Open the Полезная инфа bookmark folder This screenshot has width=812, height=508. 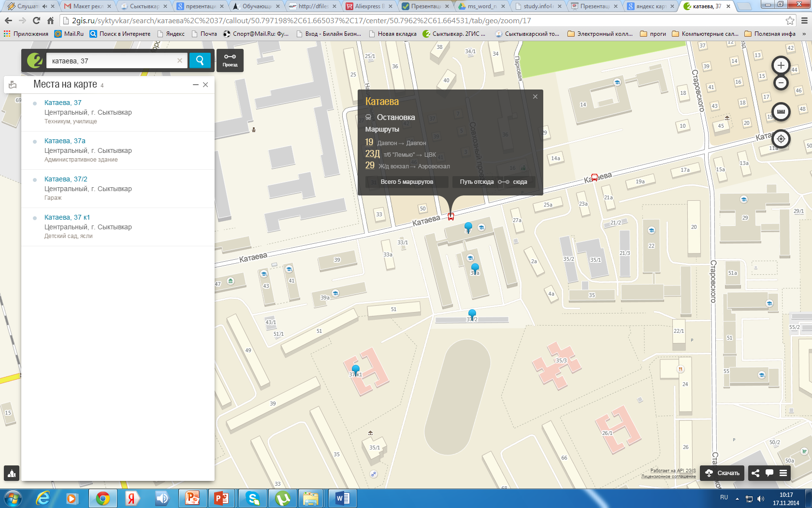[x=770, y=34]
